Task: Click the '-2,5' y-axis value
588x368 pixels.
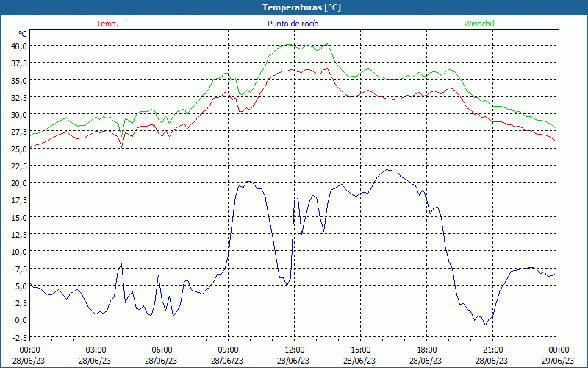Action: pyautogui.click(x=20, y=338)
